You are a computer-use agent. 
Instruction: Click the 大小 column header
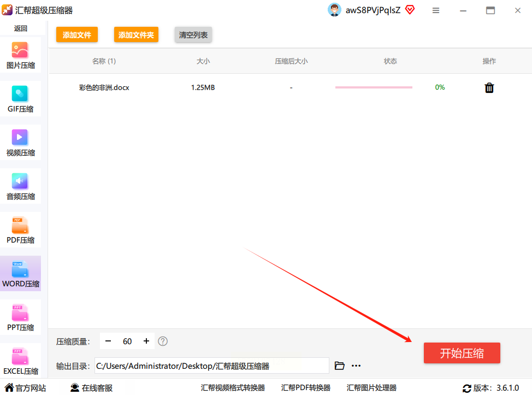coord(203,61)
